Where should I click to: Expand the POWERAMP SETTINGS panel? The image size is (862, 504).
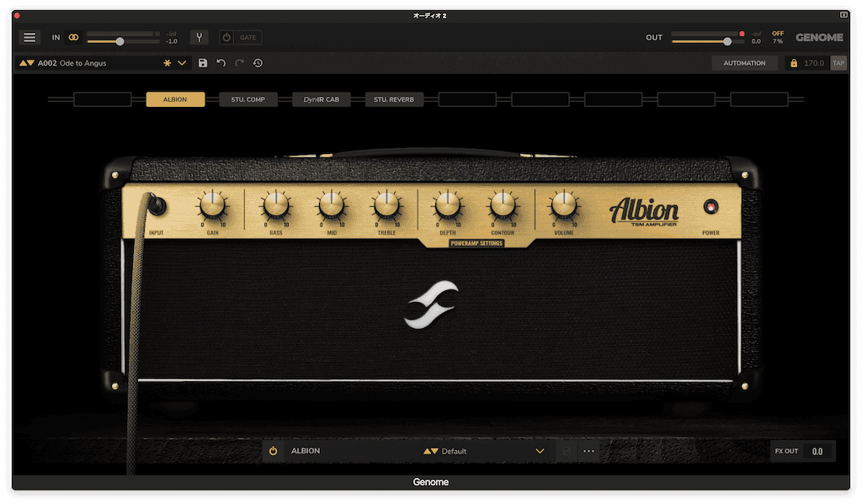(476, 243)
